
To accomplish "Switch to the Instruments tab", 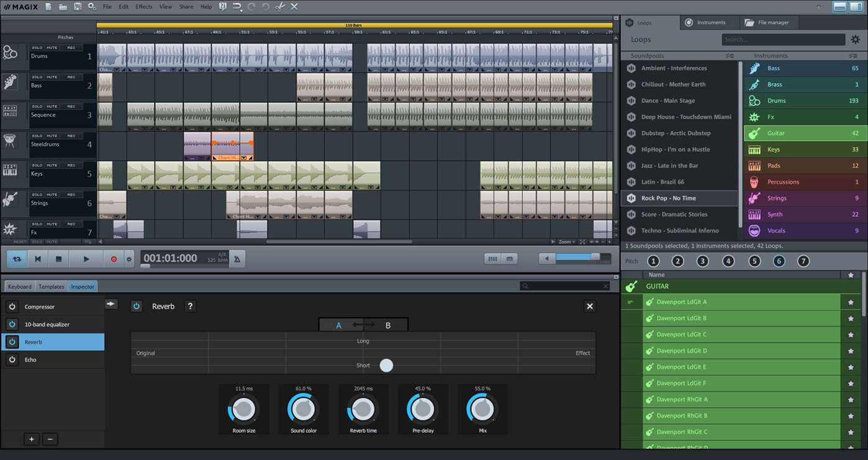I will click(x=710, y=22).
